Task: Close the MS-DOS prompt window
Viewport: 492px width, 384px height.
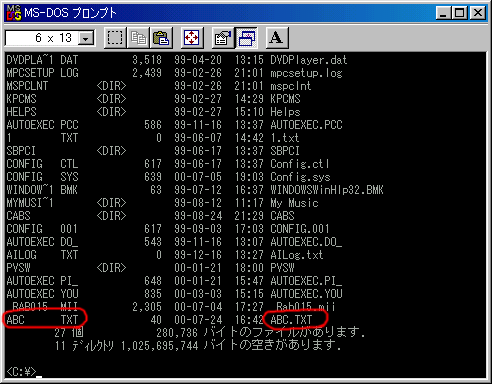Action: (478, 13)
